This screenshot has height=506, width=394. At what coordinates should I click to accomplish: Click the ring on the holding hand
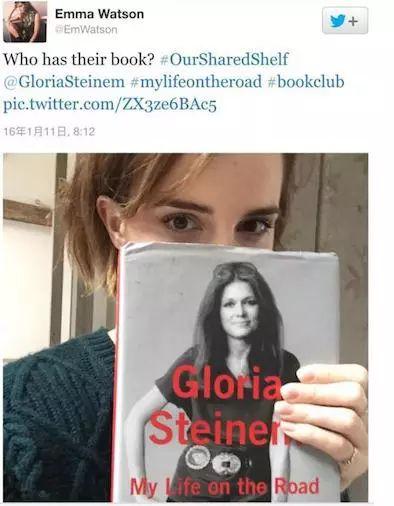click(x=350, y=456)
